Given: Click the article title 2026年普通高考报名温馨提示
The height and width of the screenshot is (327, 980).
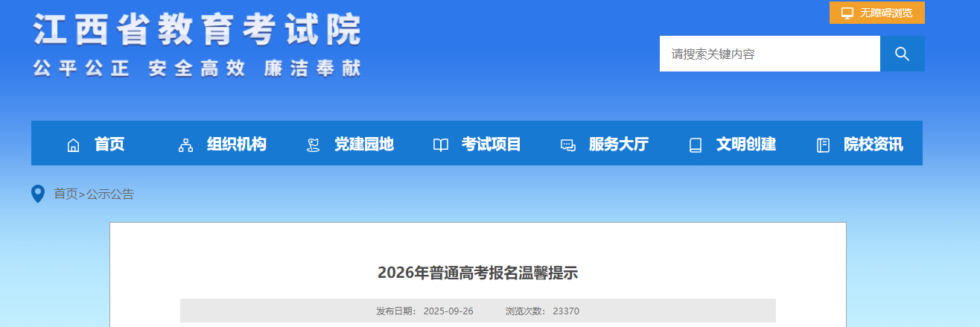Looking at the screenshot, I should (477, 273).
